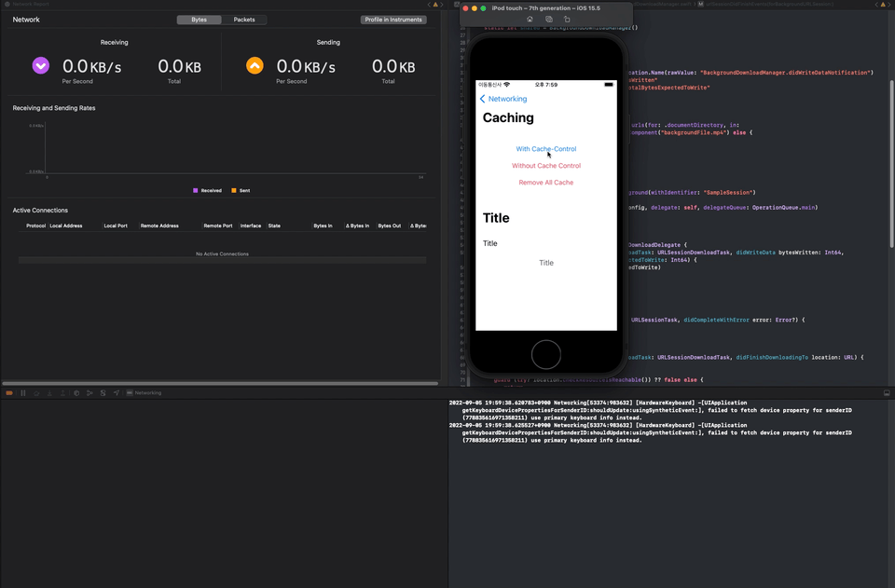
Task: Open Debug View Hierarchy icon
Action: click(76, 393)
